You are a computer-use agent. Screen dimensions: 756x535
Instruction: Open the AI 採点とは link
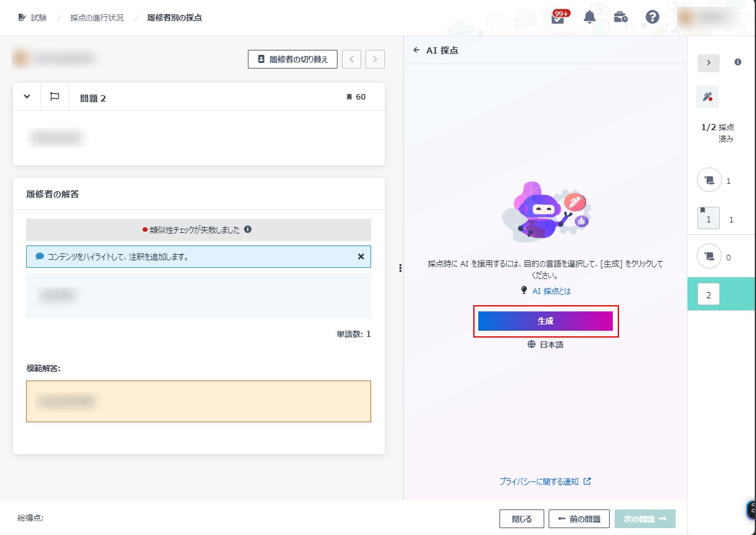[551, 291]
